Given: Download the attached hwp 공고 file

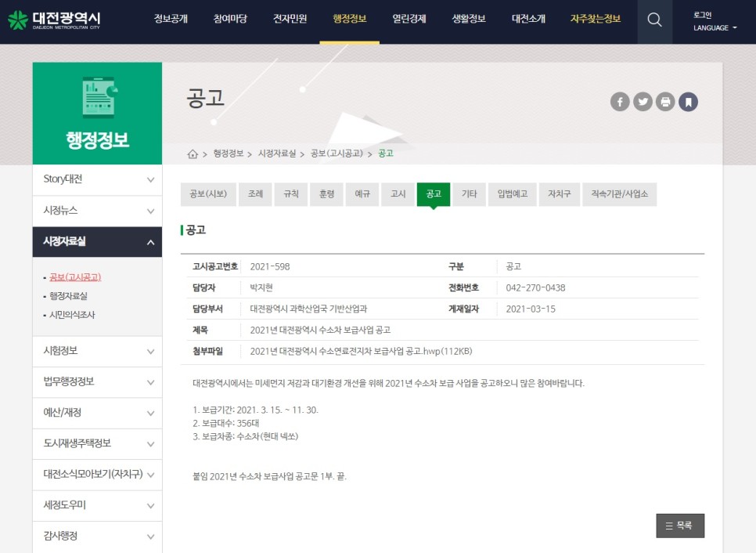Looking at the screenshot, I should 361,351.
